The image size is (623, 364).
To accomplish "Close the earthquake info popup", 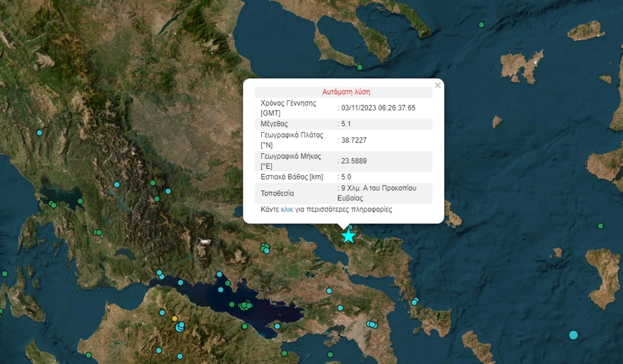I will tap(437, 85).
